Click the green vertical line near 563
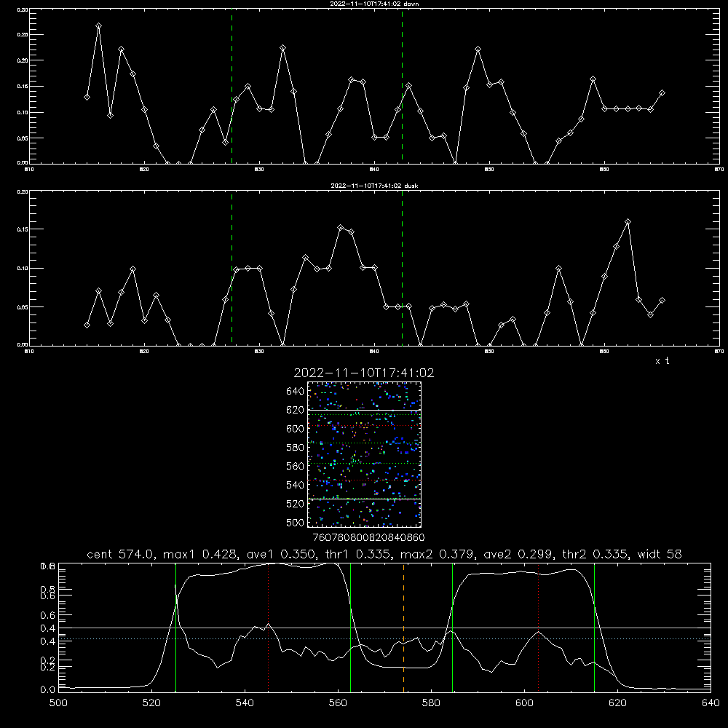Viewport: 728px width, 728px height. [351, 628]
